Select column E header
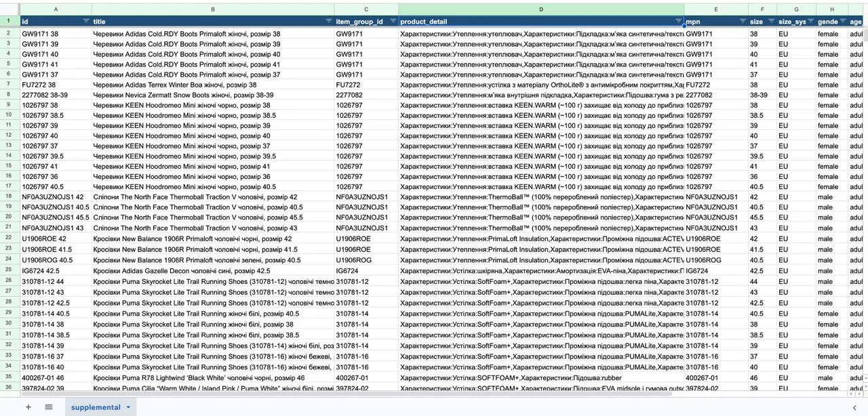Image resolution: width=868 pixels, height=416 pixels. [x=716, y=9]
